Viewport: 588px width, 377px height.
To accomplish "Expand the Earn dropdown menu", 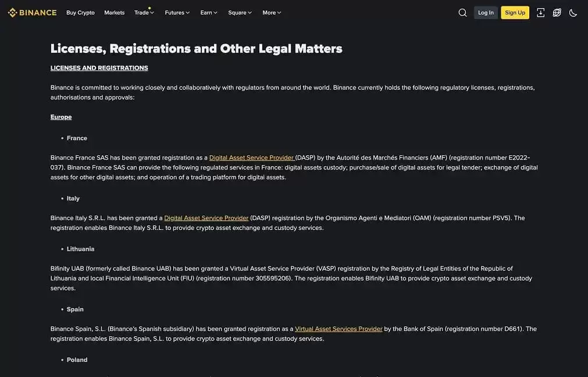I will click(209, 13).
